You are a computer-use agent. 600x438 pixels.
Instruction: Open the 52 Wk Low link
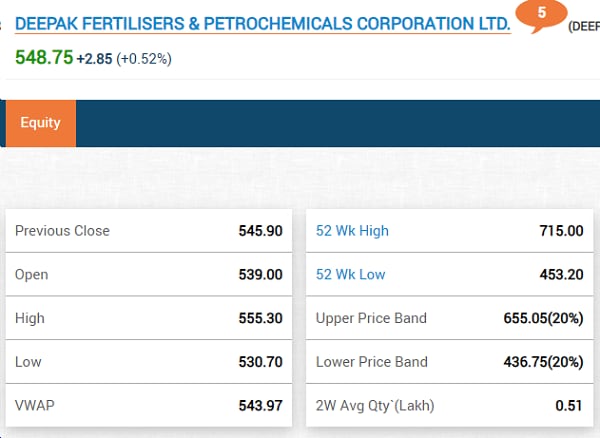(x=350, y=275)
